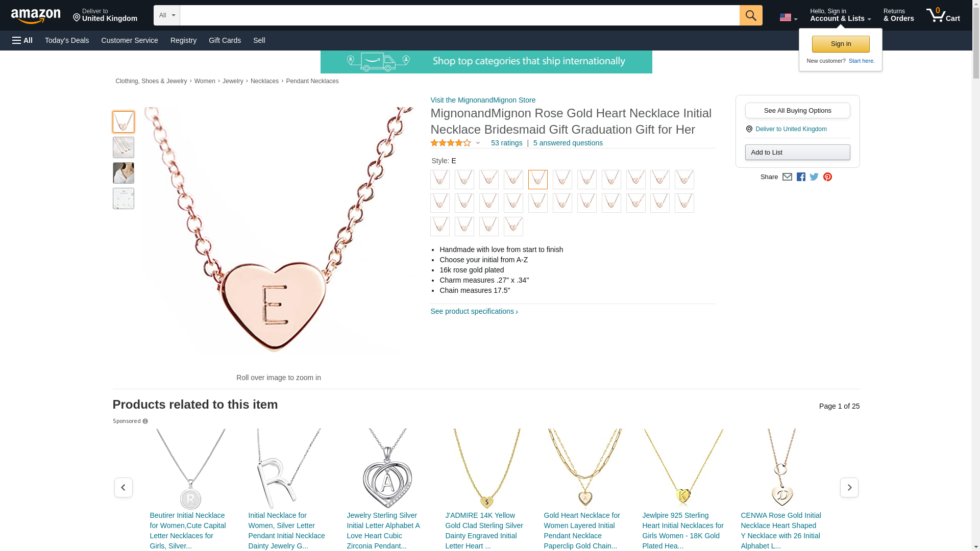Viewport: 980px width, 551px height.
Task: Share on Facebook icon
Action: coord(801,177)
